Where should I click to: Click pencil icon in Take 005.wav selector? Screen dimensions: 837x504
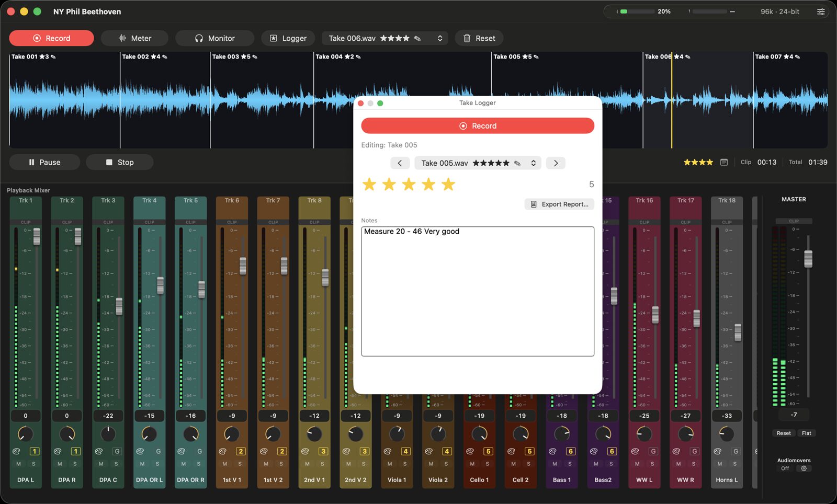click(517, 163)
